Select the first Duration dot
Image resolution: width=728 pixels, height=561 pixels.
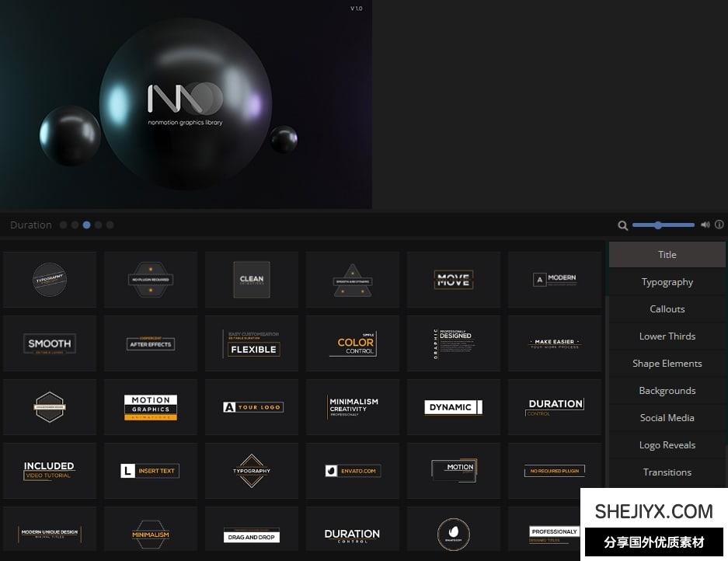point(64,225)
